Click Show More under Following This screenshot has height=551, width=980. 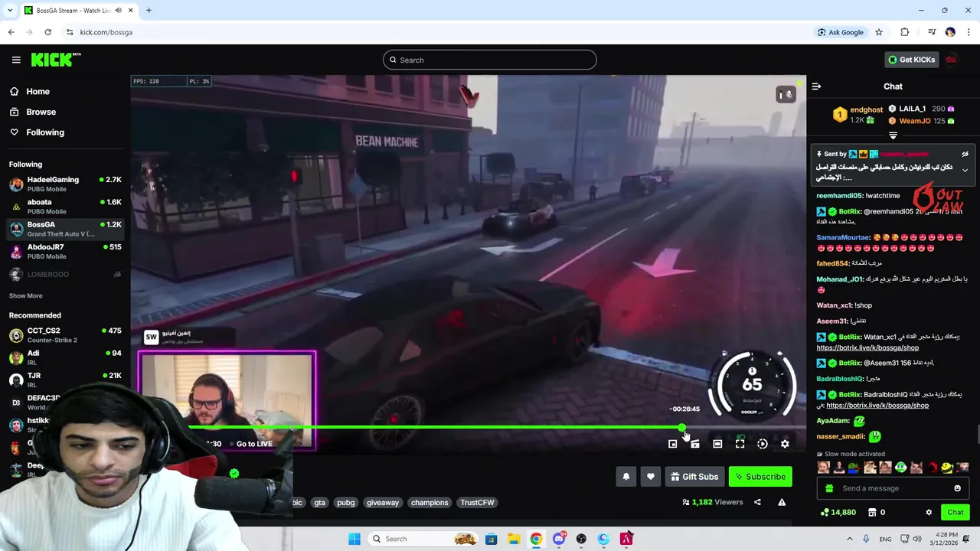tap(26, 295)
